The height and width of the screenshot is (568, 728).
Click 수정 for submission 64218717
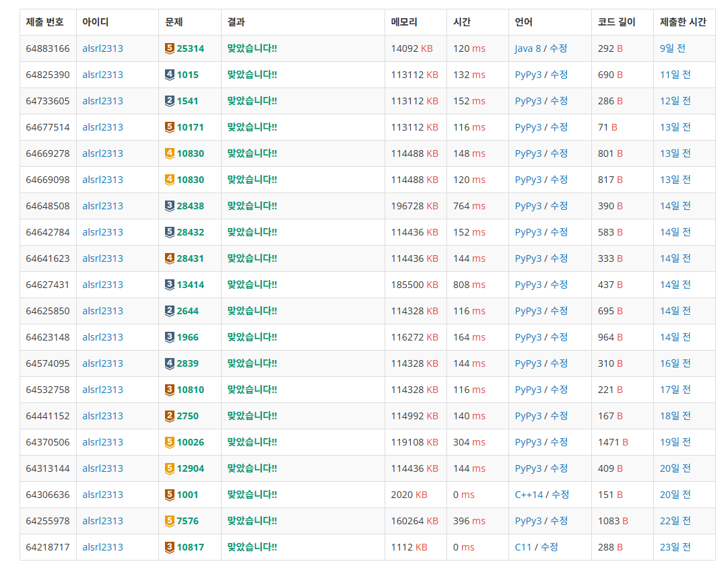point(550,547)
